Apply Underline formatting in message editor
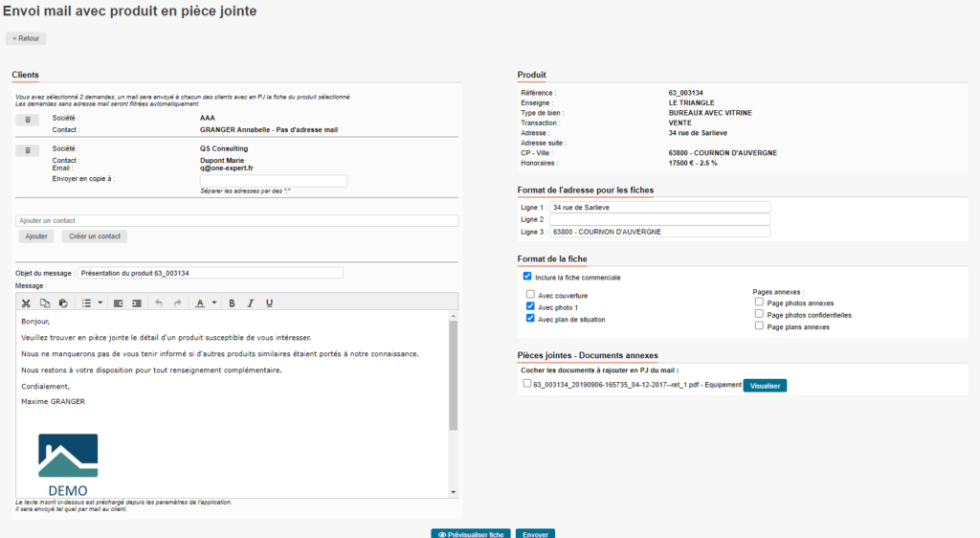Image resolution: width=980 pixels, height=538 pixels. pos(269,303)
